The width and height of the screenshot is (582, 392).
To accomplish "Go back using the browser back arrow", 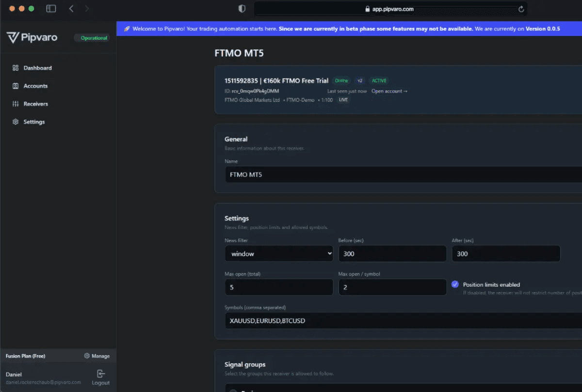I will point(71,9).
